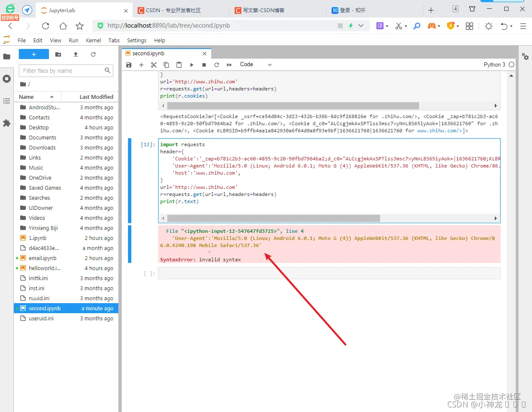The image size is (532, 412).
Task: Switch to the 登录 - 知乎 browser tab
Action: [x=375, y=10]
